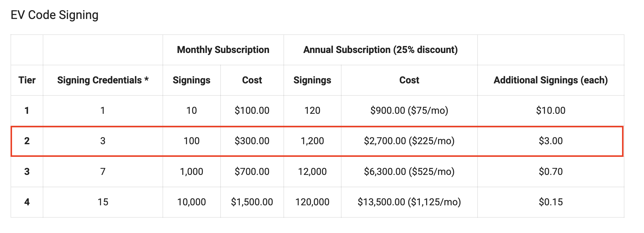Select the $300.00 cost in highlighted row
Viewport: 644px width, 233px height.
pos(252,141)
